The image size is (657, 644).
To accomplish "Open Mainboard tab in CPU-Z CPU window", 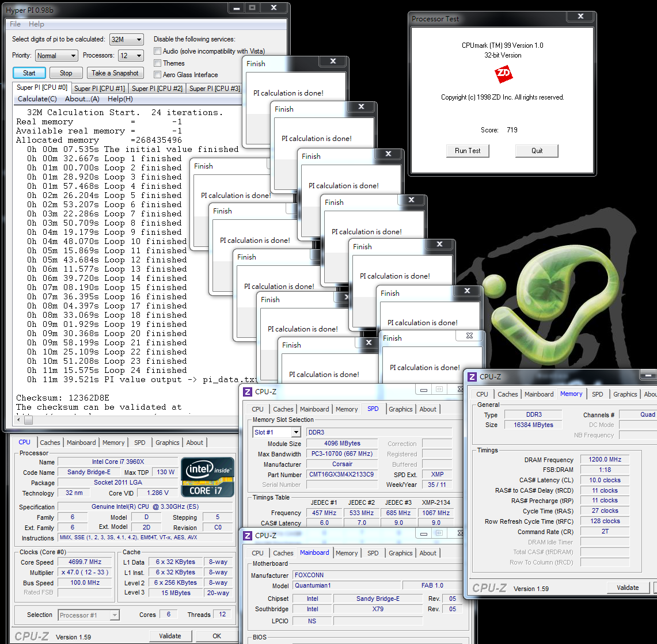I will pos(81,443).
